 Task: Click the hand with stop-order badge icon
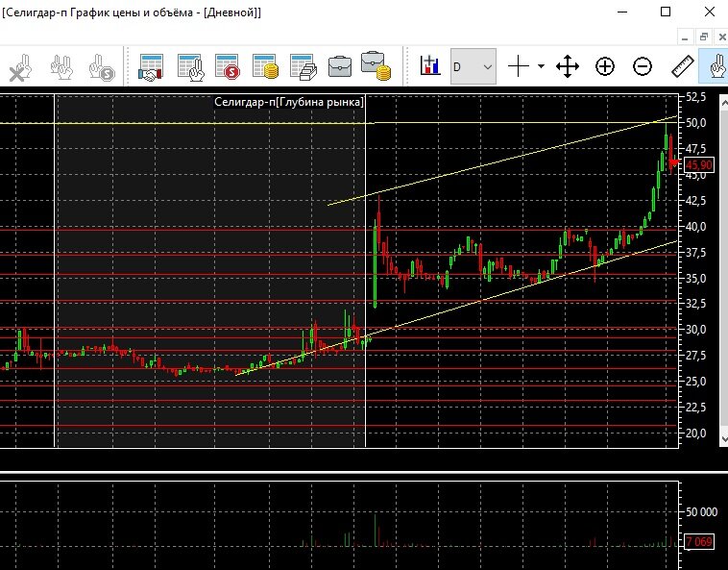[102, 67]
